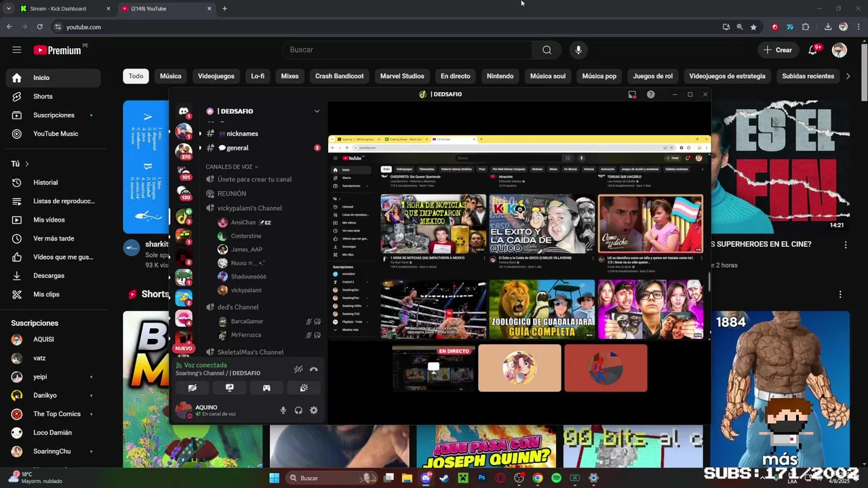Share your screen in Discord
The height and width of the screenshot is (488, 868).
click(x=229, y=388)
